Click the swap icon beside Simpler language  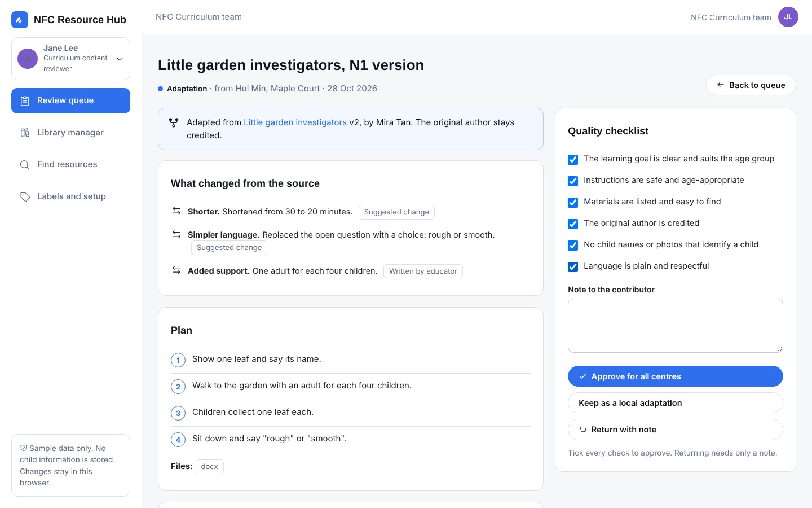(176, 234)
